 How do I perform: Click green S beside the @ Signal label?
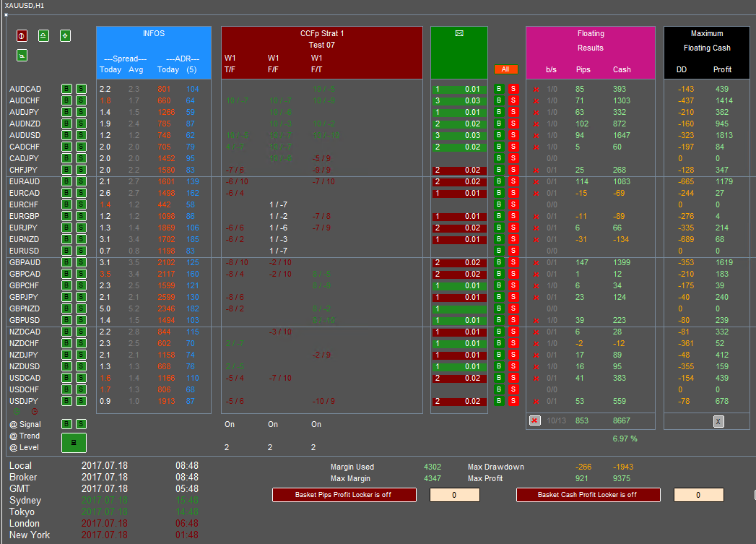tap(81, 424)
